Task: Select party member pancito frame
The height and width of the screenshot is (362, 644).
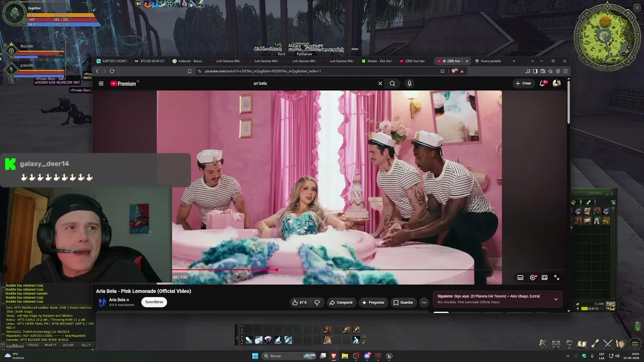Action: 35,69
